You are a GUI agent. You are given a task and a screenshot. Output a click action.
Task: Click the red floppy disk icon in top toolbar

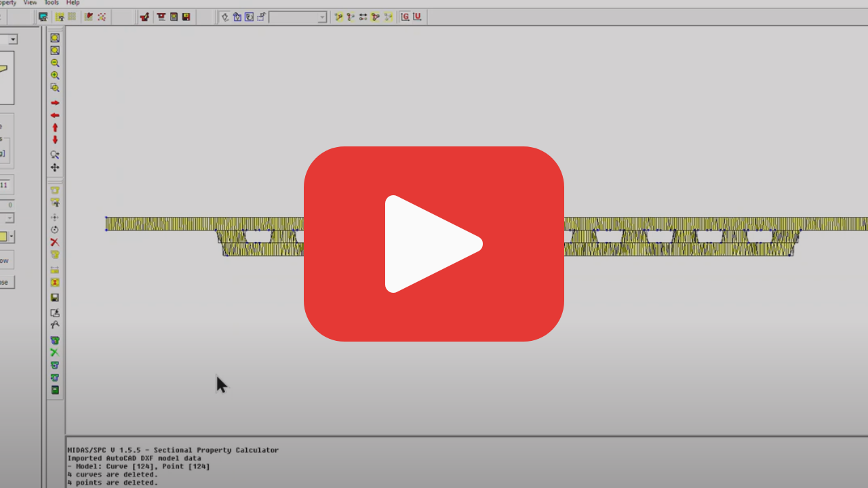[186, 17]
